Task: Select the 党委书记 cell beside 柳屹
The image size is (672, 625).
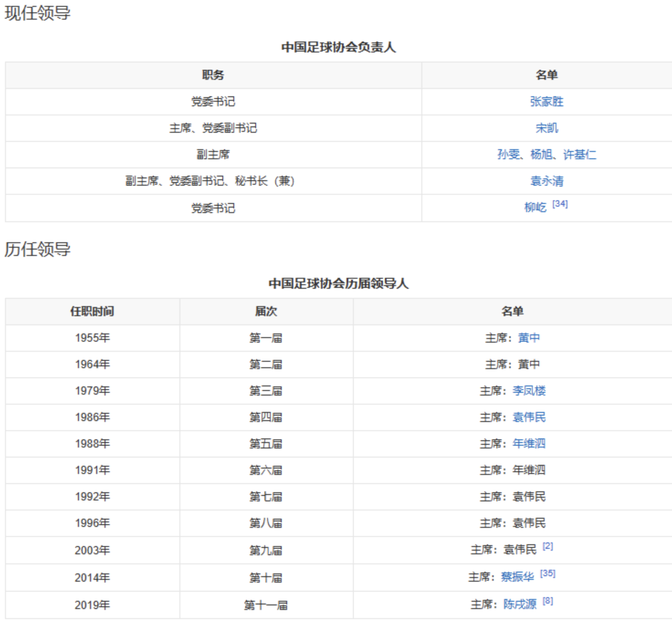Action: (213, 208)
